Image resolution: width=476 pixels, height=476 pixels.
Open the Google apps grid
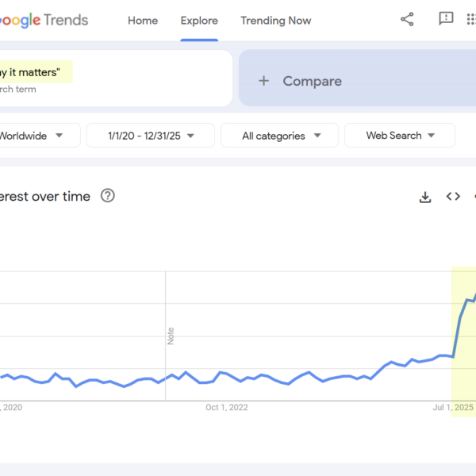pos(471,20)
